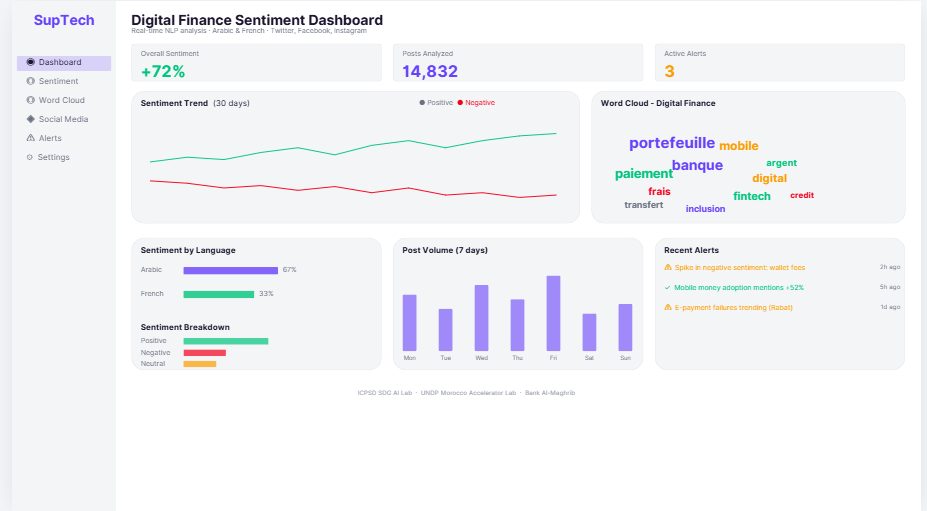Click the word 'digital' in word cloud
This screenshot has height=511, width=927.
pyautogui.click(x=770, y=179)
